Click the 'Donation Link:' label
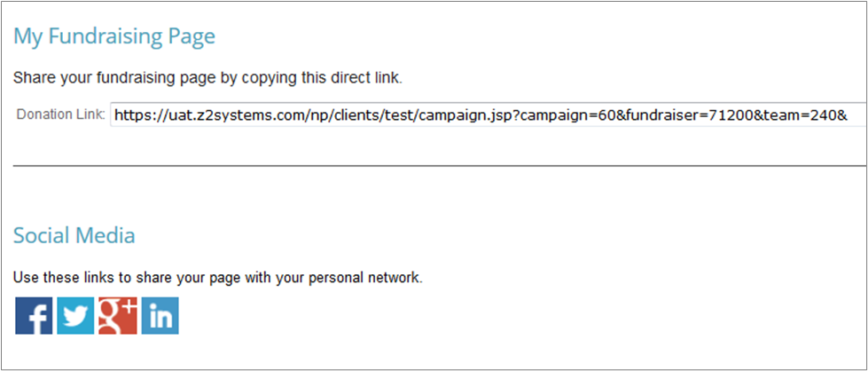This screenshot has height=371, width=868. coord(61,114)
